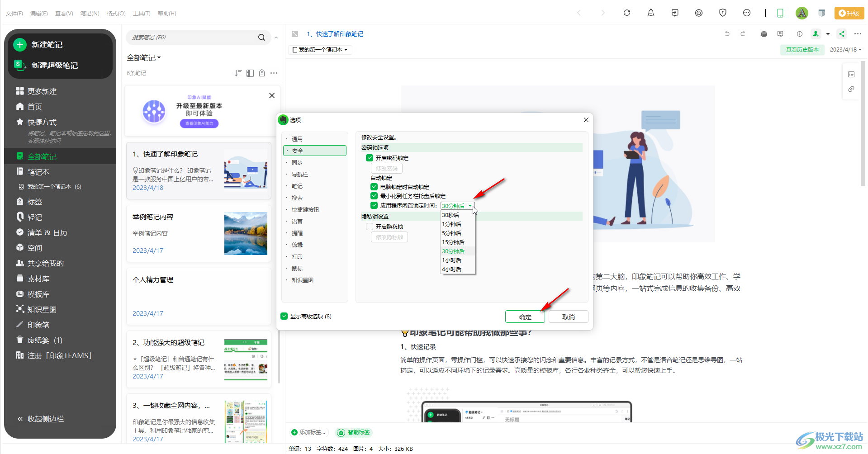This screenshot has width=868, height=454.
Task: Click the print icon in note toolbar
Action: tap(764, 34)
